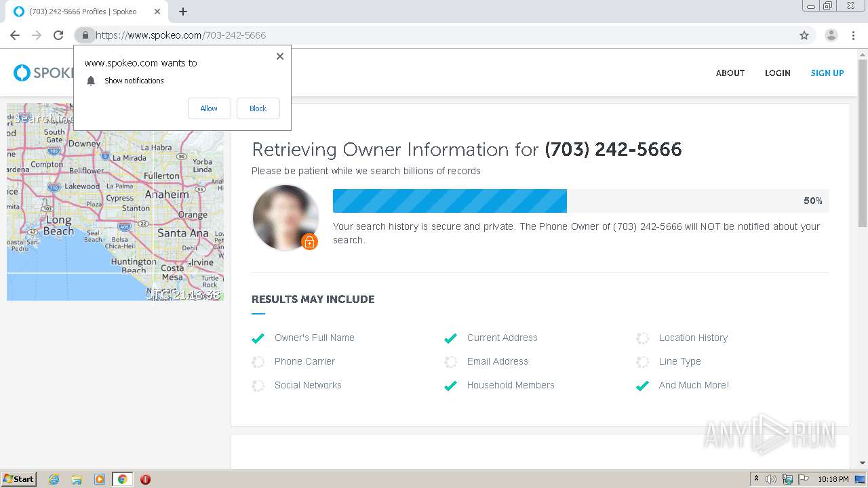The image size is (868, 488).
Task: Allow notifications from spokeo.com
Action: tap(209, 108)
